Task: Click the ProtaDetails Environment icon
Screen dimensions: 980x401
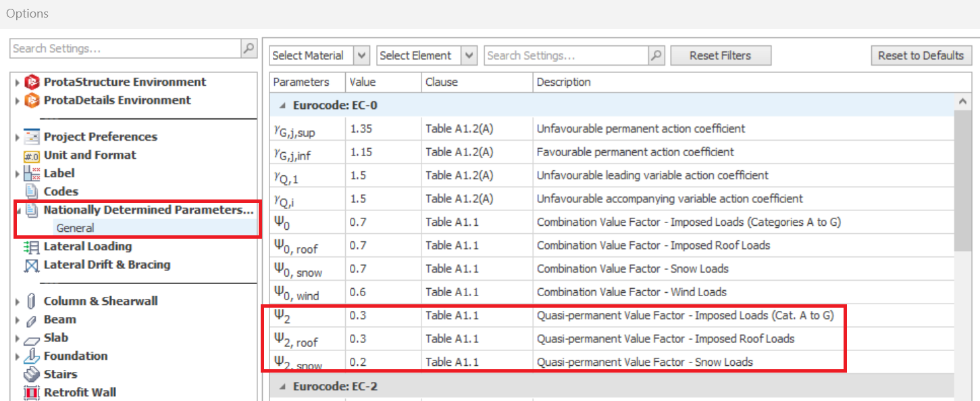Action: pyautogui.click(x=32, y=101)
